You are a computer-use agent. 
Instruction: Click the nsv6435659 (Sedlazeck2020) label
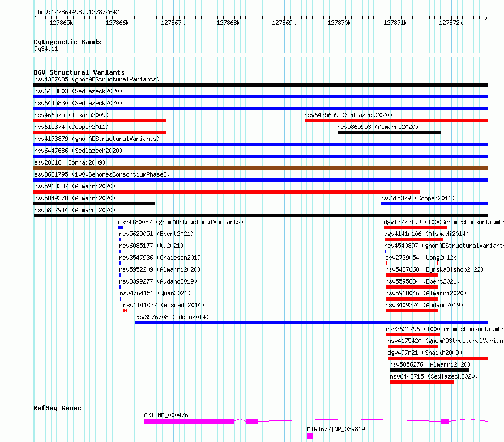pos(348,115)
